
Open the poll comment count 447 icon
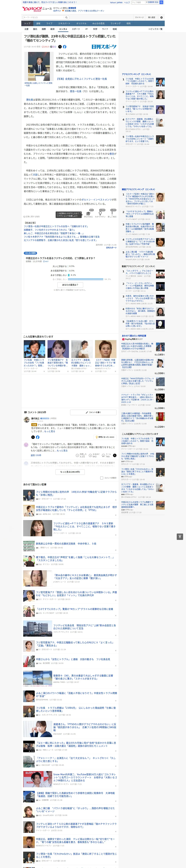click(x=46, y=261)
